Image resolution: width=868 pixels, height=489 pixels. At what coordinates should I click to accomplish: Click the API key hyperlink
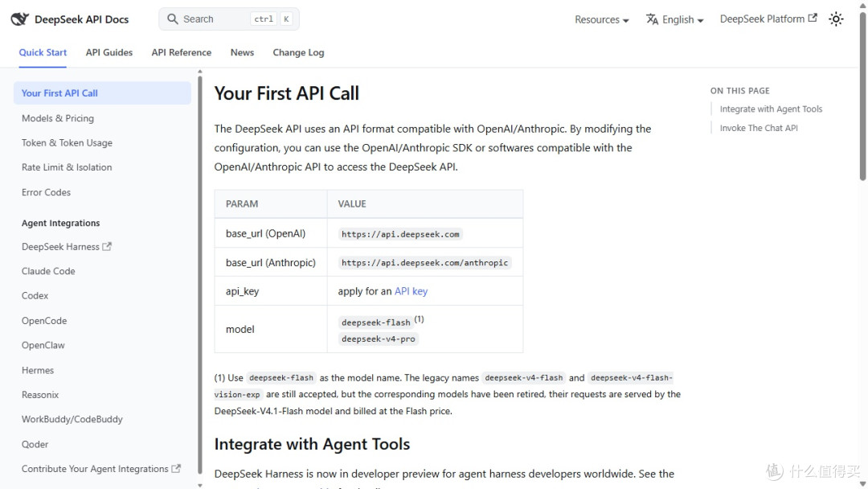[411, 291]
